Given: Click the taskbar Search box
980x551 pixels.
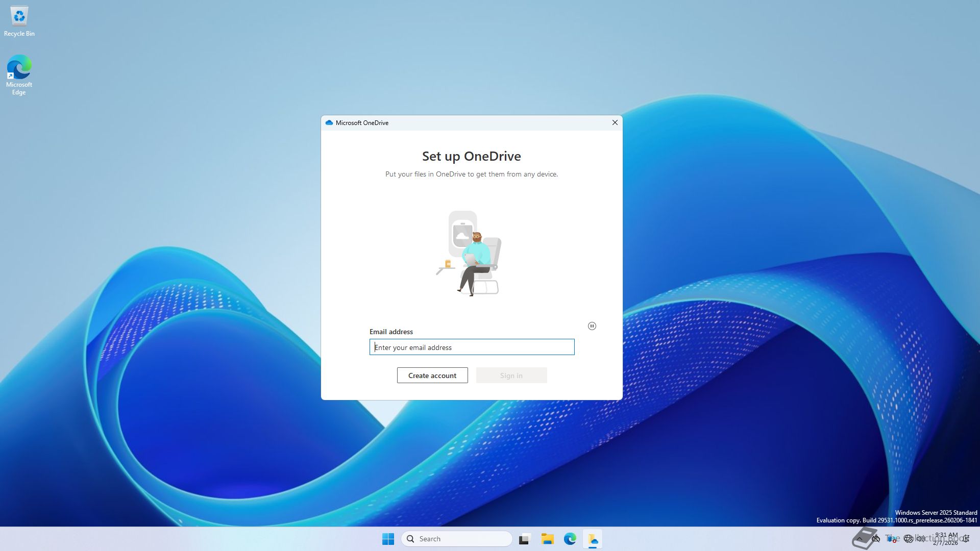Looking at the screenshot, I should [x=457, y=539].
